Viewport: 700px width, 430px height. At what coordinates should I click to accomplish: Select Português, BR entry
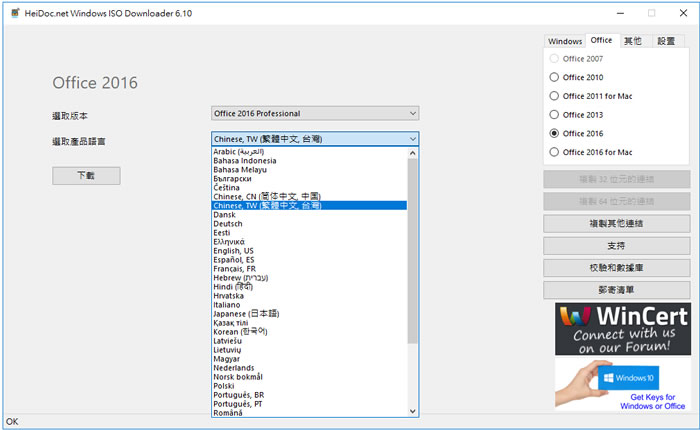(309, 395)
